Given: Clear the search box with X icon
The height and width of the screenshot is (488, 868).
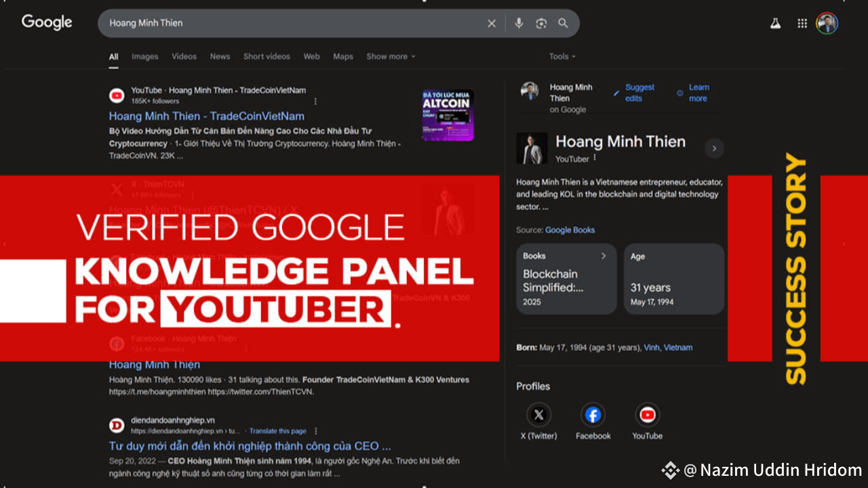Looking at the screenshot, I should [492, 23].
